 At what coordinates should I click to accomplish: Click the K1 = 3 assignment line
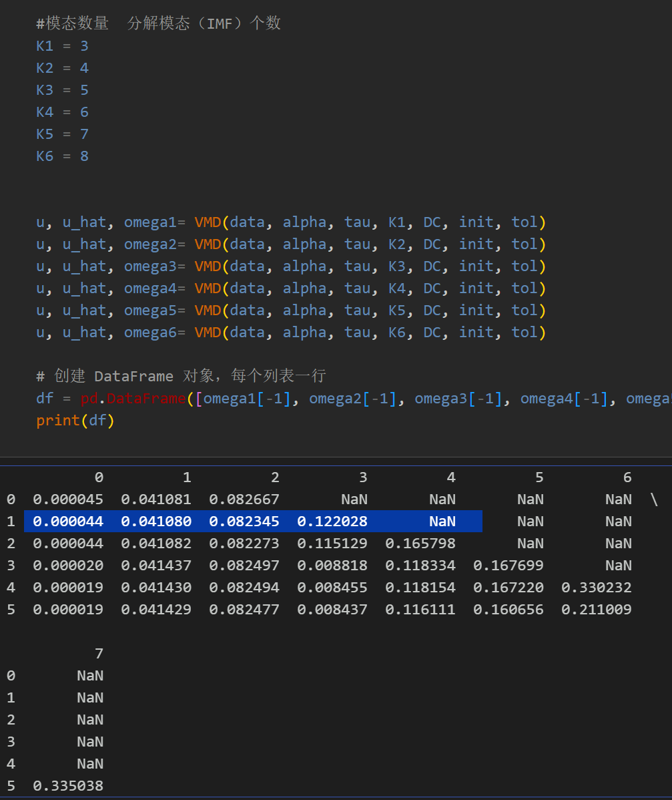[x=62, y=46]
